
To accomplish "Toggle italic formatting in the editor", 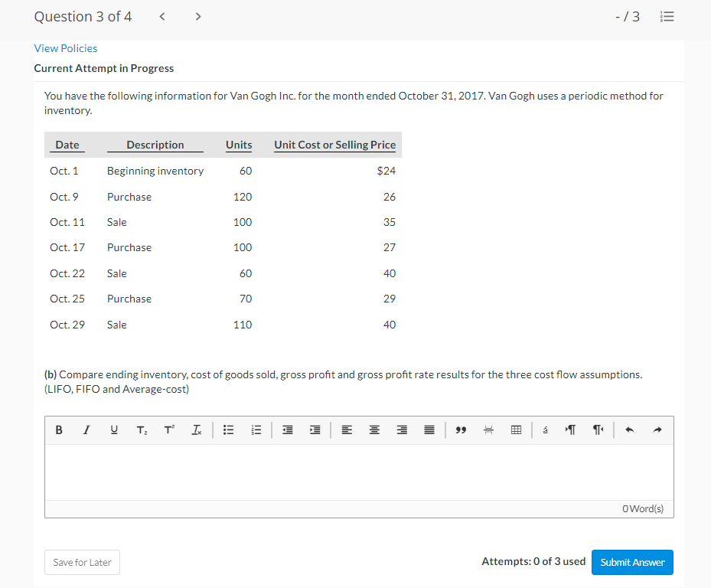I will tap(86, 430).
